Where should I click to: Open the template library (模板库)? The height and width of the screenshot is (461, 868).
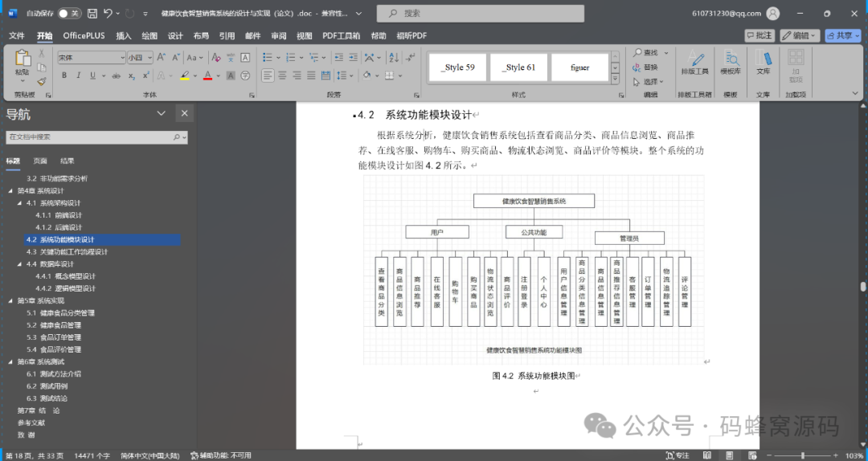tap(730, 63)
